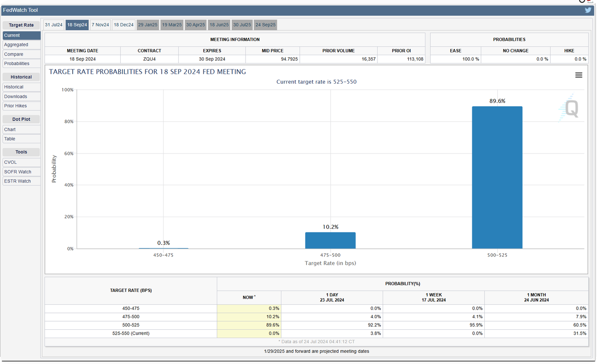Screen dimensions: 597x364
Task: Switch to the 7 Nov24 meeting tab
Action: (100, 25)
